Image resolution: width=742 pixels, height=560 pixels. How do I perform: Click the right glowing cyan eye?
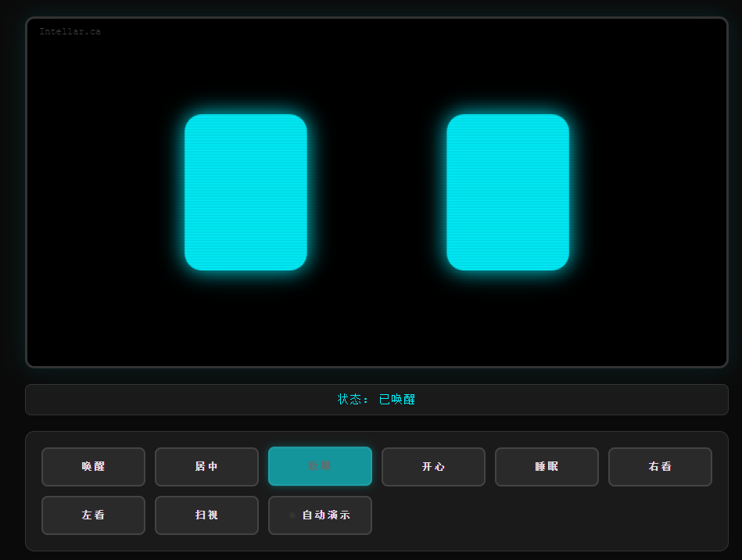[x=507, y=192]
